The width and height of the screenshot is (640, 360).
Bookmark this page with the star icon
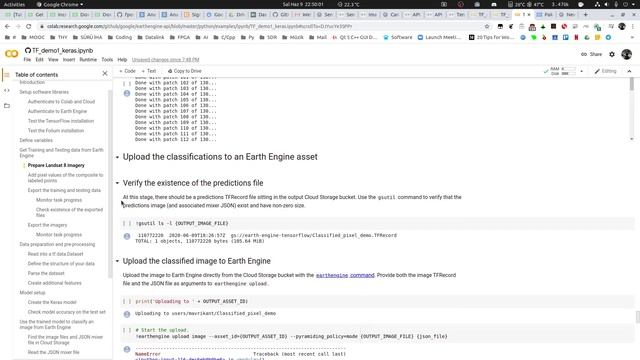click(x=487, y=26)
